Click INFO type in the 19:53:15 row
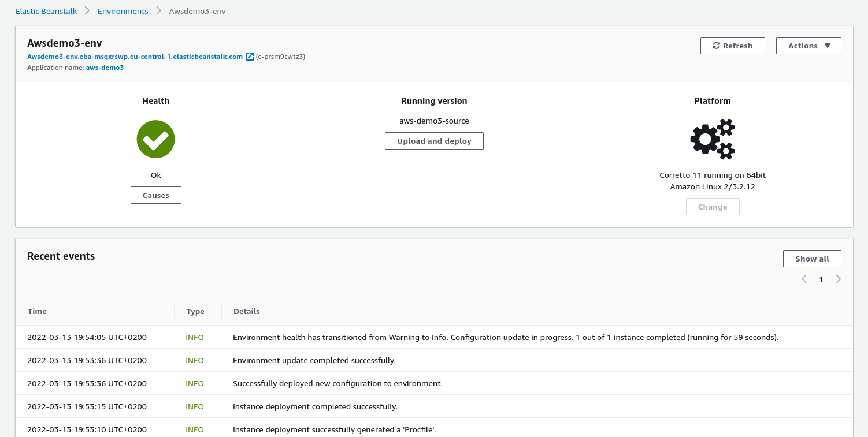 pyautogui.click(x=195, y=406)
